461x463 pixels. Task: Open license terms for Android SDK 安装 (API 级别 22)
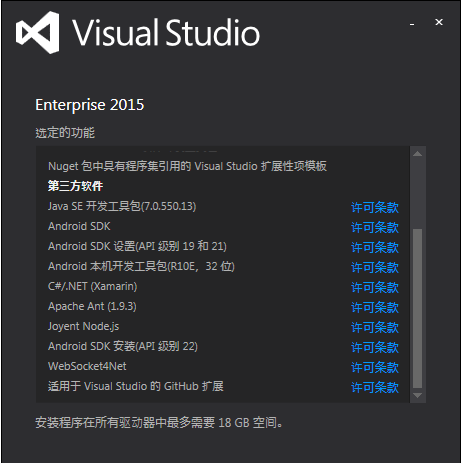tap(375, 347)
